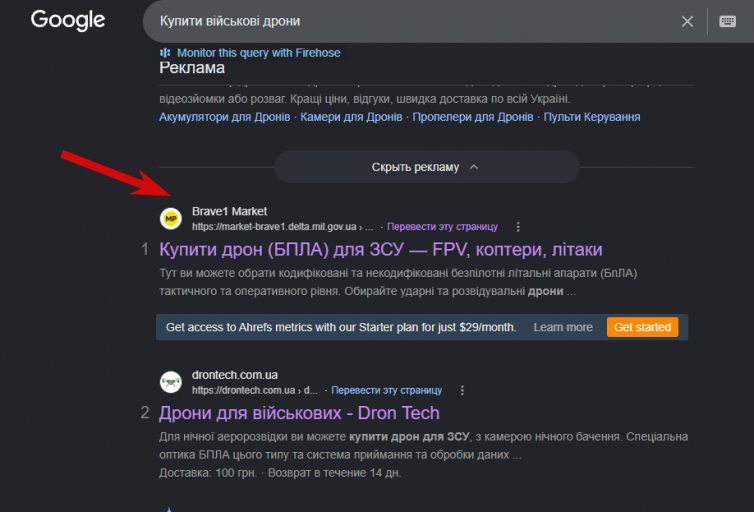Click the Google logo

click(68, 20)
